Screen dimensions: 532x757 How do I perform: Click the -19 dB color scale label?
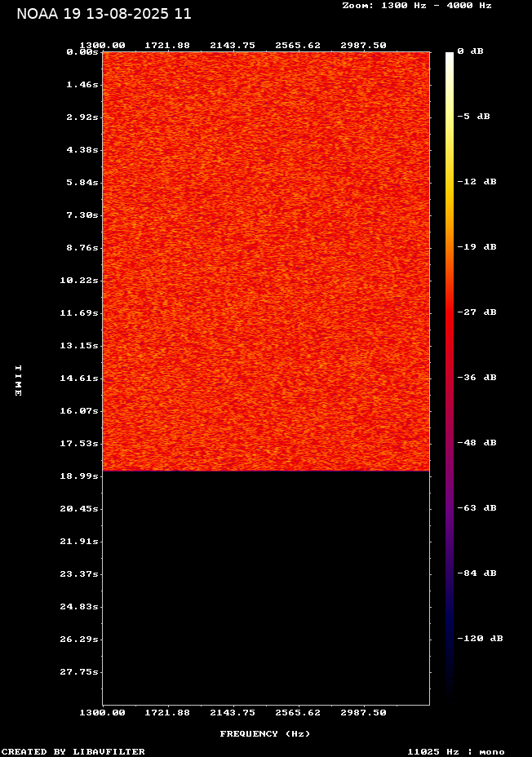(477, 246)
